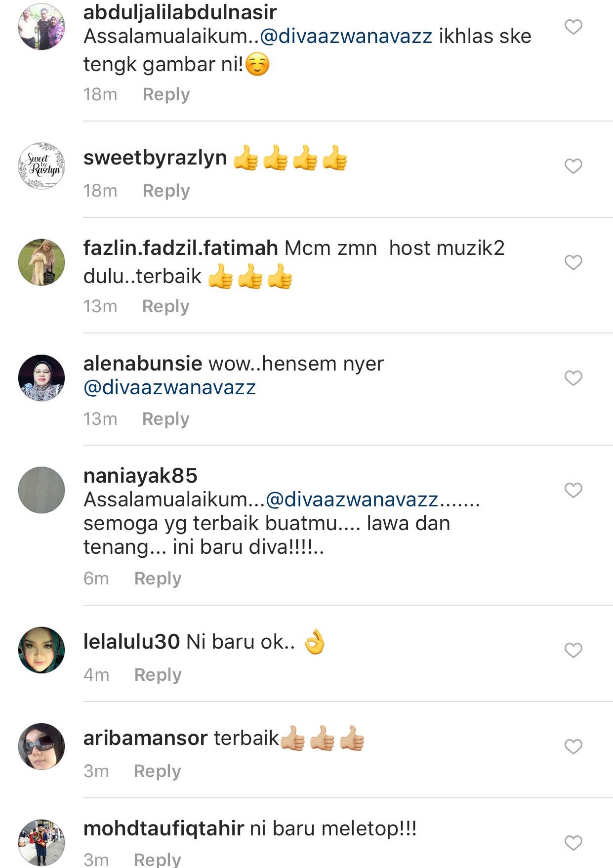Reply to naniayak85's comment
This screenshot has height=868, width=613.
click(x=158, y=579)
